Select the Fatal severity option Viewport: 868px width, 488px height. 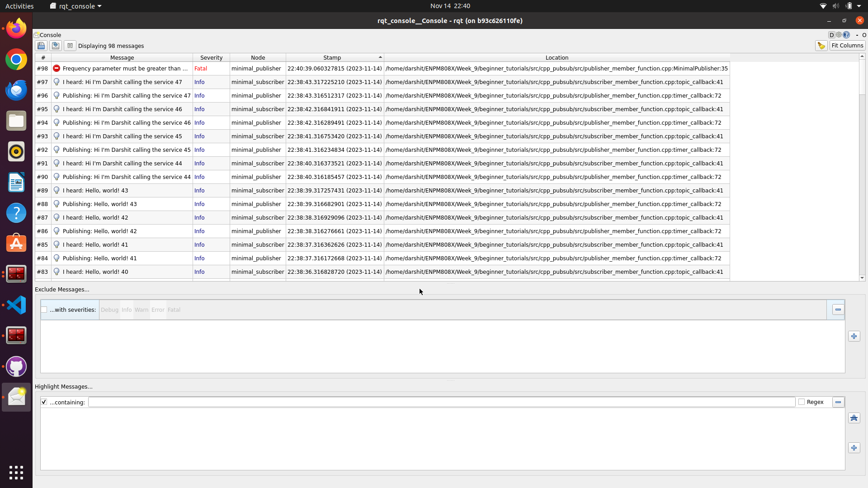[174, 310]
